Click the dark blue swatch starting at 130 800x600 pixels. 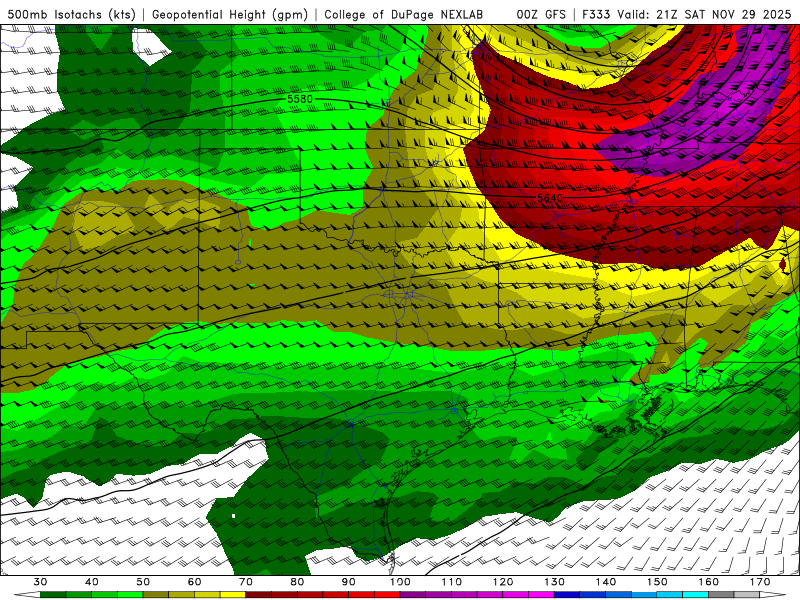click(x=567, y=595)
